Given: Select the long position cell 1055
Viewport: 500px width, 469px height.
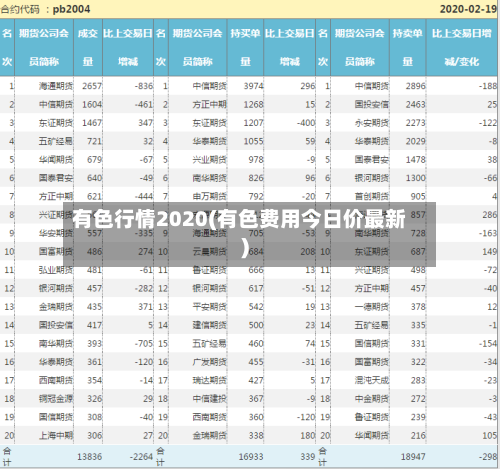Looking at the screenshot, I should [254, 141].
